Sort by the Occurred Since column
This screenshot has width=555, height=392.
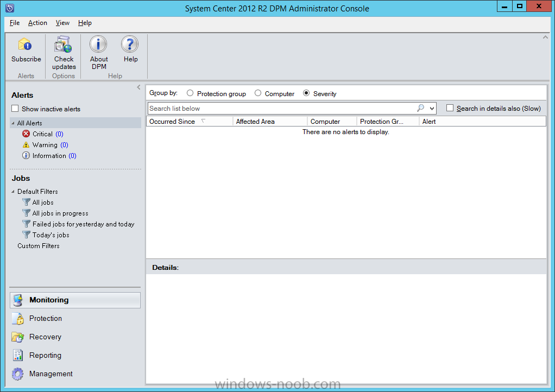coord(190,122)
